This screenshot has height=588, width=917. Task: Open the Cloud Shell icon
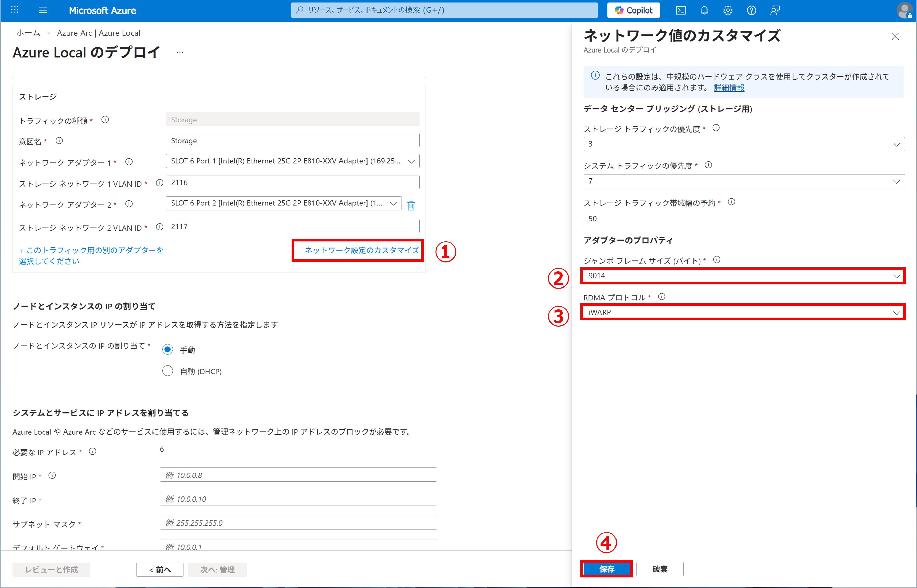click(680, 10)
